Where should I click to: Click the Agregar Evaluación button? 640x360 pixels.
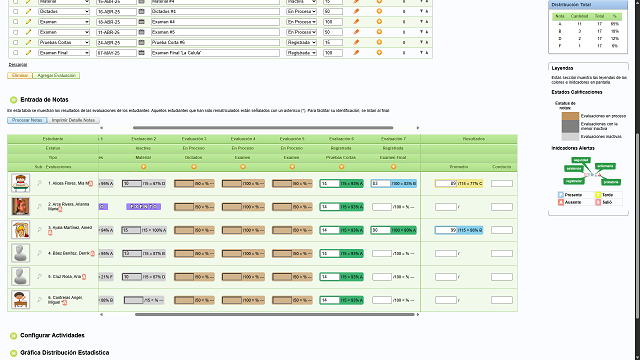[x=56, y=76]
